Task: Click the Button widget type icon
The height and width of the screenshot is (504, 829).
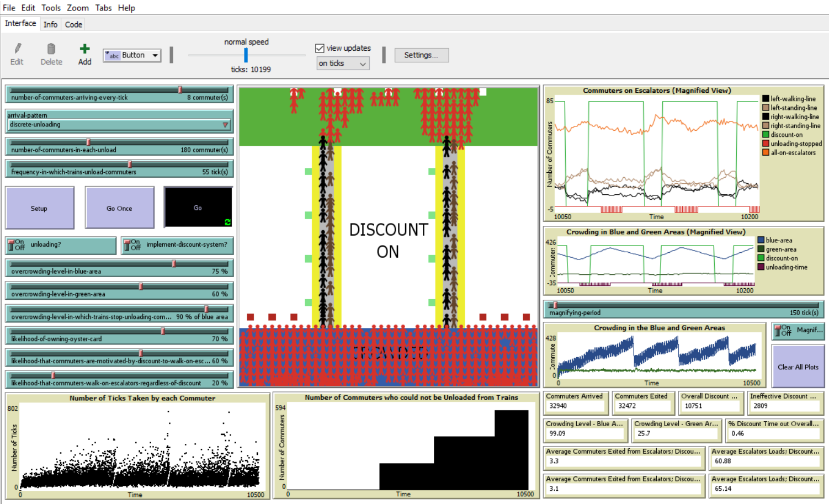Action: tap(113, 55)
